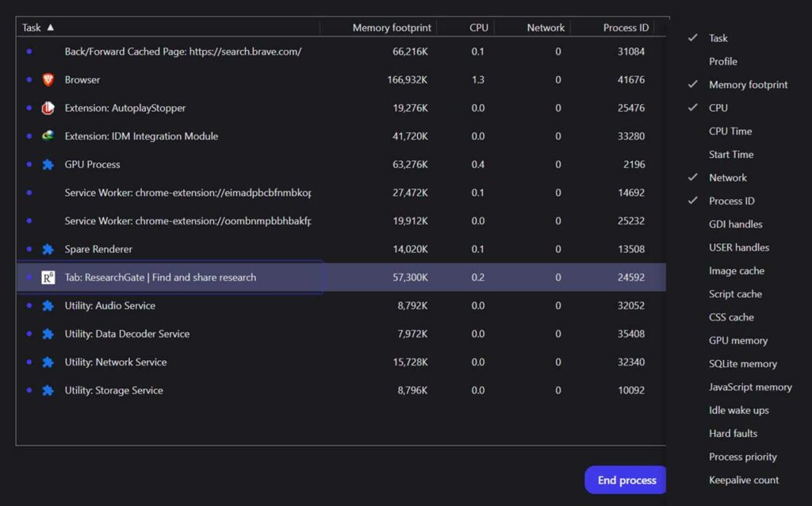Click the AutoplayStopper extension icon
812x506 pixels.
[48, 108]
